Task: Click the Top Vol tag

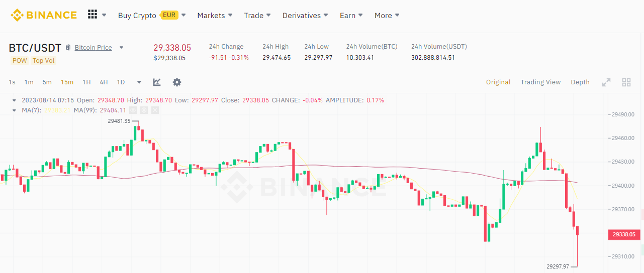Action: [x=43, y=61]
